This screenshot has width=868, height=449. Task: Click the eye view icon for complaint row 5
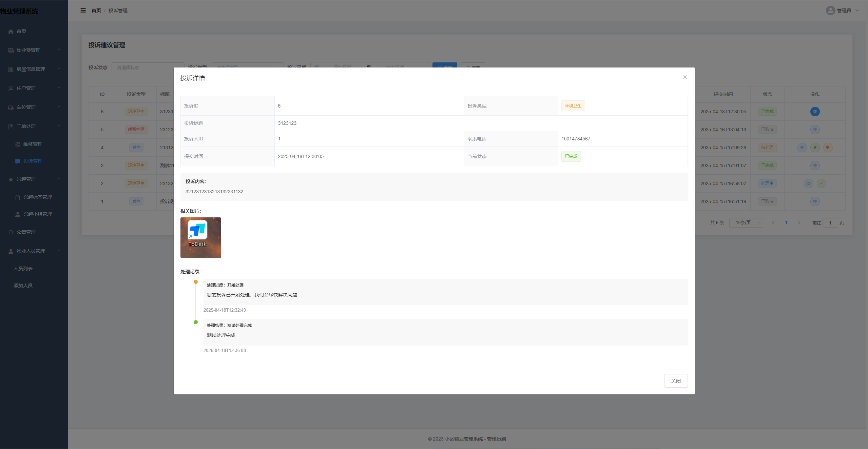pyautogui.click(x=815, y=130)
